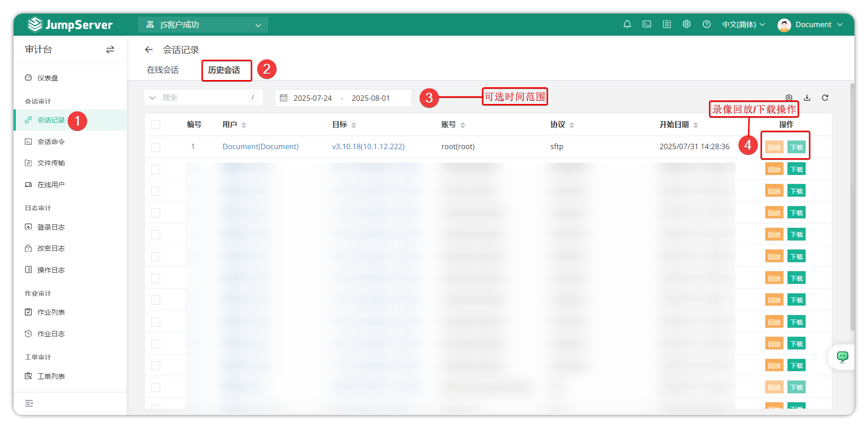Image resolution: width=868 pixels, height=424 pixels.
Task: Refresh the session table
Action: (x=825, y=98)
